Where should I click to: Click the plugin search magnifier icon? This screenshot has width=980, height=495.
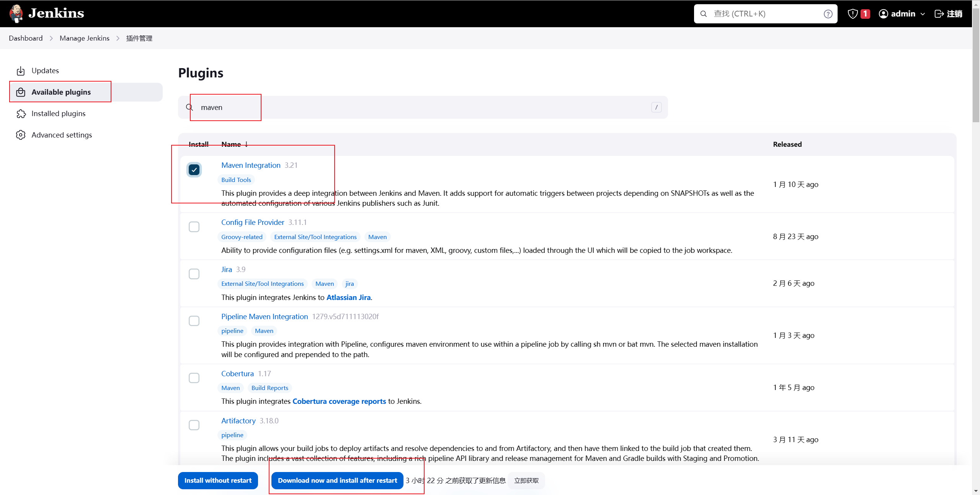(x=189, y=107)
